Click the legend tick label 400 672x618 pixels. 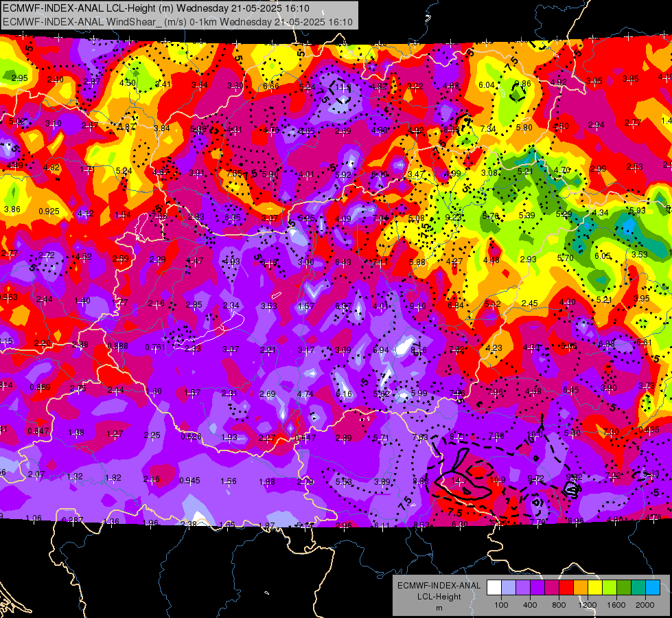530,605
